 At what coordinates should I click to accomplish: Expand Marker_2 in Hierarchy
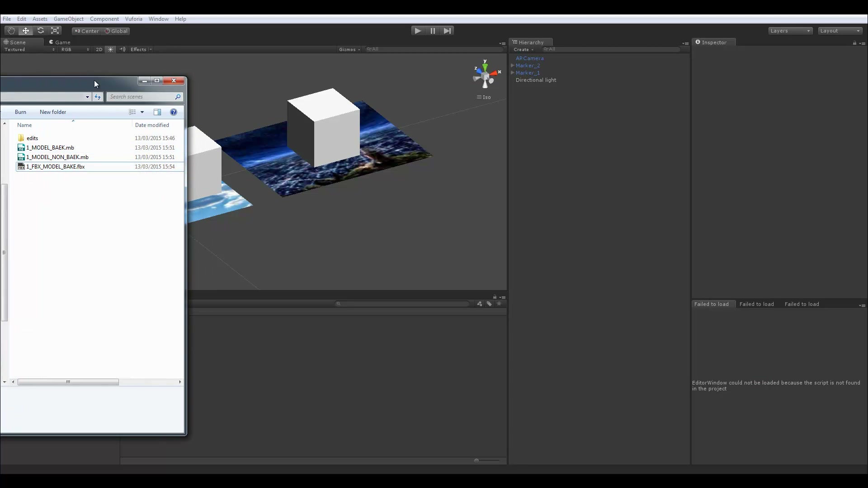click(x=513, y=66)
